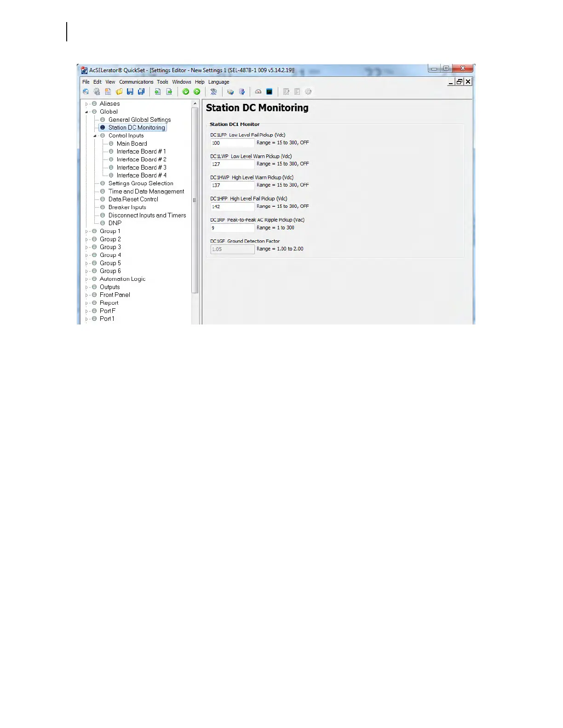The image size is (563, 728).
Task: Open the Tools menu
Action: coord(162,82)
